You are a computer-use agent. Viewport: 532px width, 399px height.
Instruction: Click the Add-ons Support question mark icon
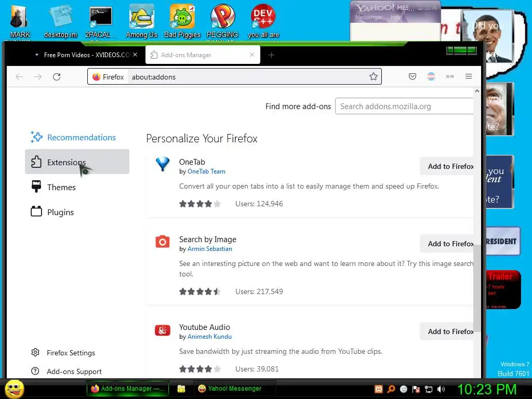tap(35, 371)
